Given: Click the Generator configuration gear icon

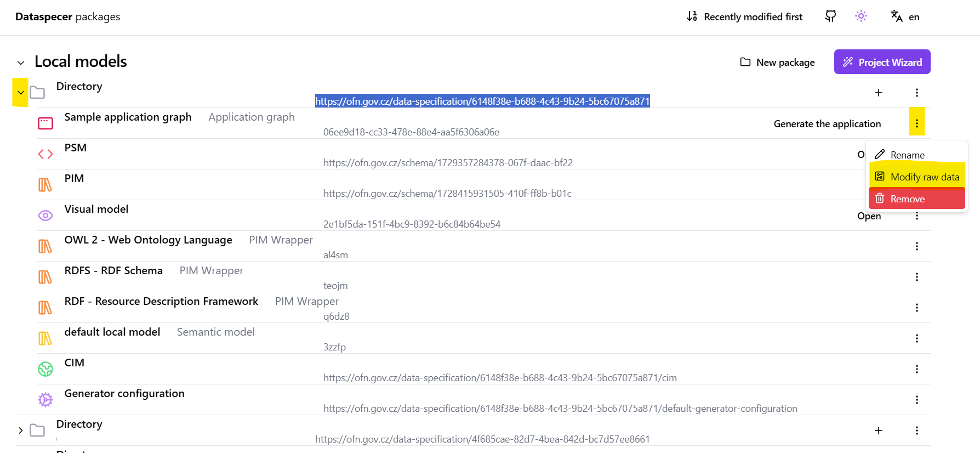Looking at the screenshot, I should pos(45,400).
